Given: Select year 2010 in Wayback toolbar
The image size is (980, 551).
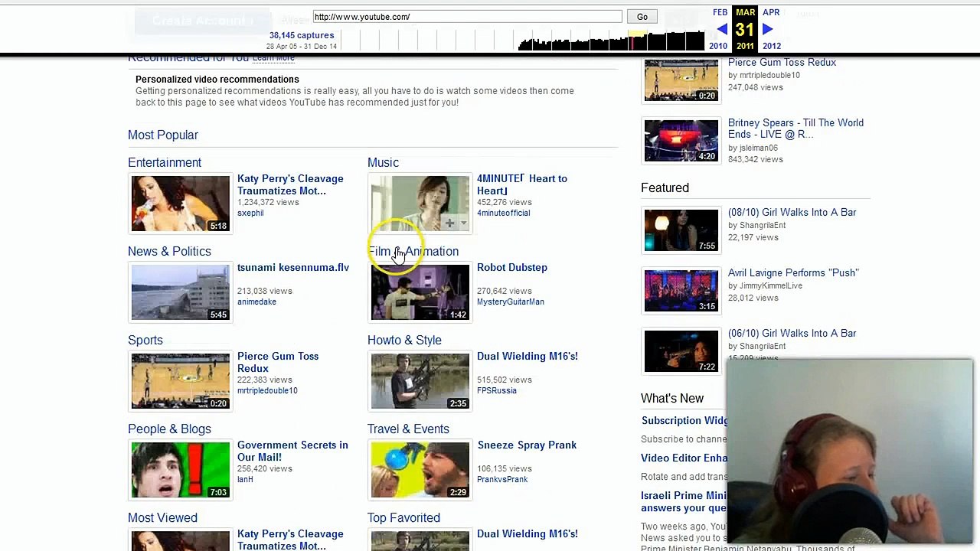Looking at the screenshot, I should (718, 46).
